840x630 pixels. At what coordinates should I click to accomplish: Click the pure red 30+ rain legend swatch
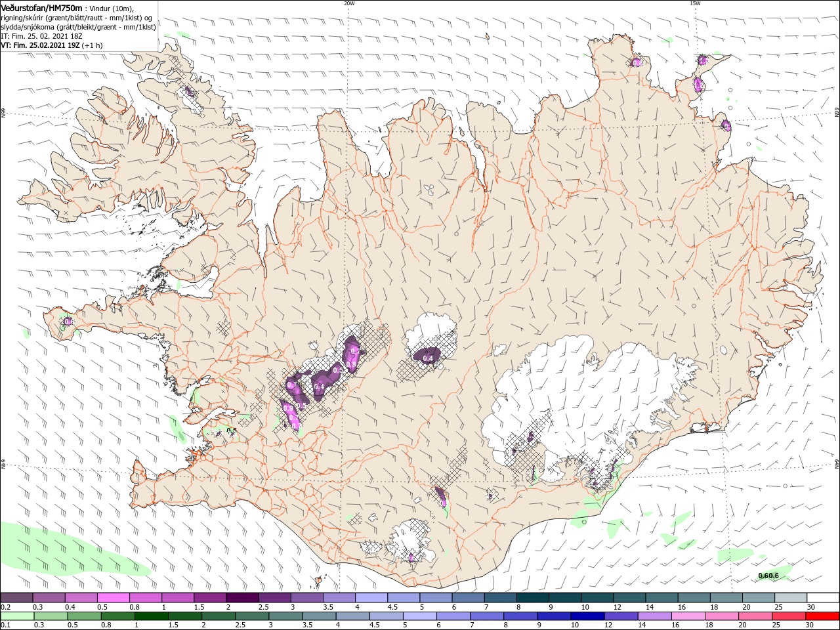coord(822,616)
